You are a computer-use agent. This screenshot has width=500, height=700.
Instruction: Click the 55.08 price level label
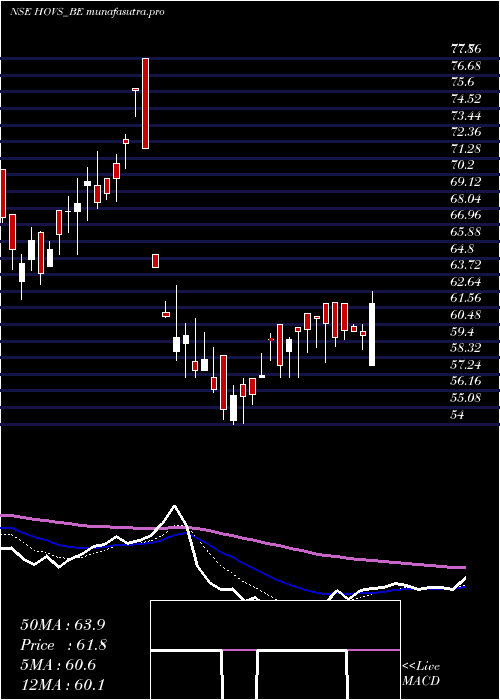pyautogui.click(x=468, y=398)
